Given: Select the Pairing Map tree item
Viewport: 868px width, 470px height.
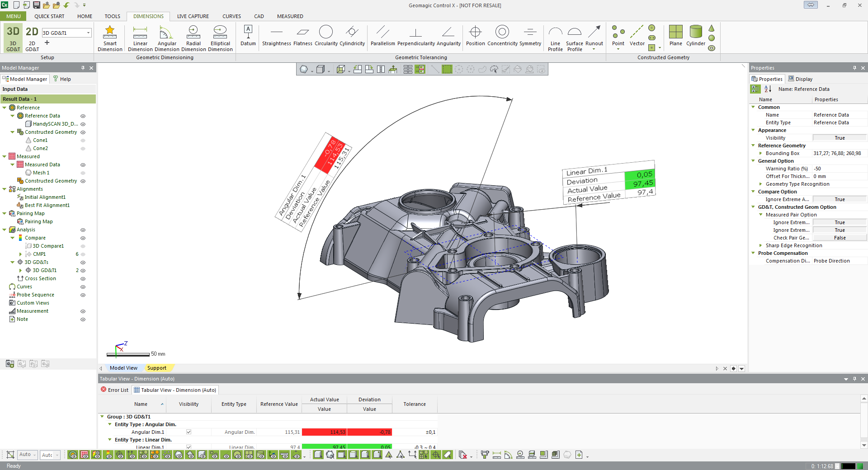Looking at the screenshot, I should tap(38, 222).
